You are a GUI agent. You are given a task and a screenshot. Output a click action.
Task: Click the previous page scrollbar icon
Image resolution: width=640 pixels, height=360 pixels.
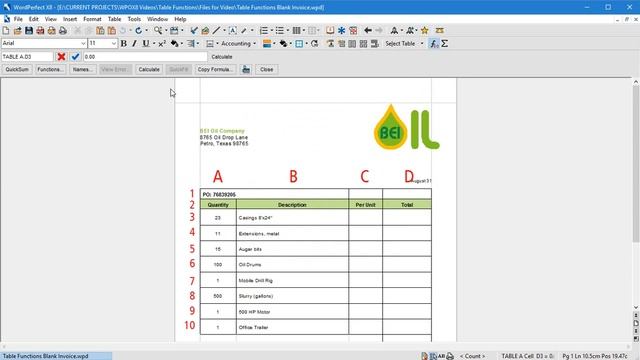pos(636,316)
